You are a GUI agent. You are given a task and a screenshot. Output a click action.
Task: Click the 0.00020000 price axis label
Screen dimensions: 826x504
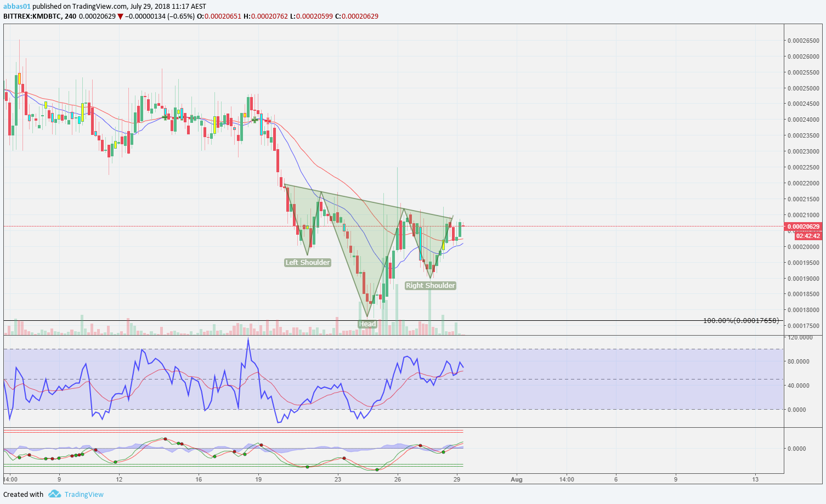click(x=804, y=247)
